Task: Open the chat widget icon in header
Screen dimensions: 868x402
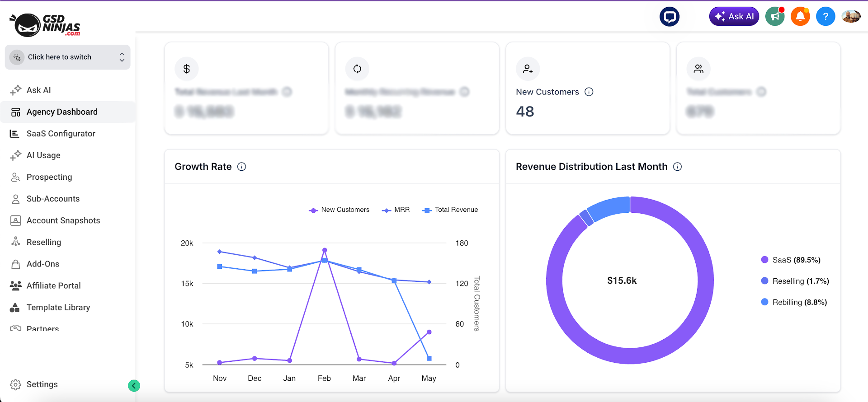Action: point(670,17)
